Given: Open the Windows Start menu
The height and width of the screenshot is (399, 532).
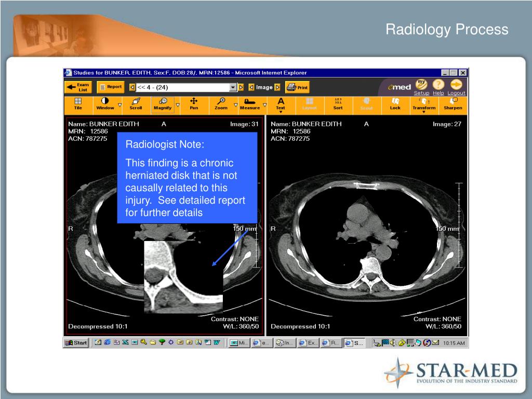Looking at the screenshot, I should tap(76, 342).
